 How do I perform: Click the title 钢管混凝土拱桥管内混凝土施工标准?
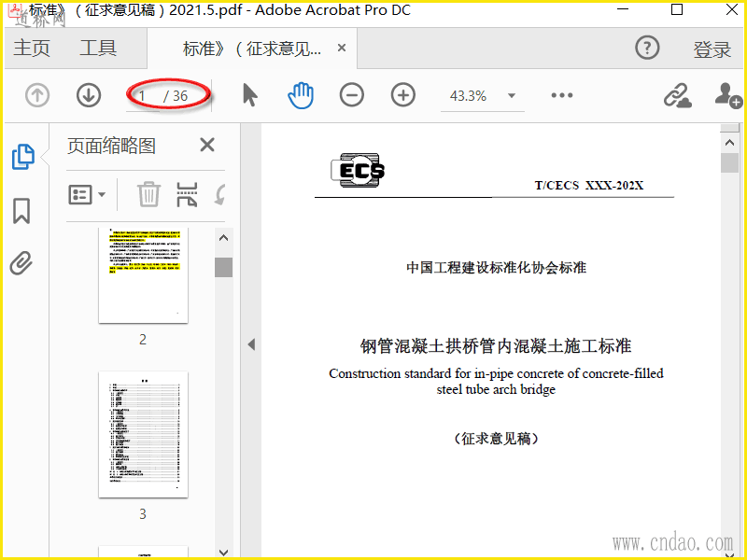496,346
